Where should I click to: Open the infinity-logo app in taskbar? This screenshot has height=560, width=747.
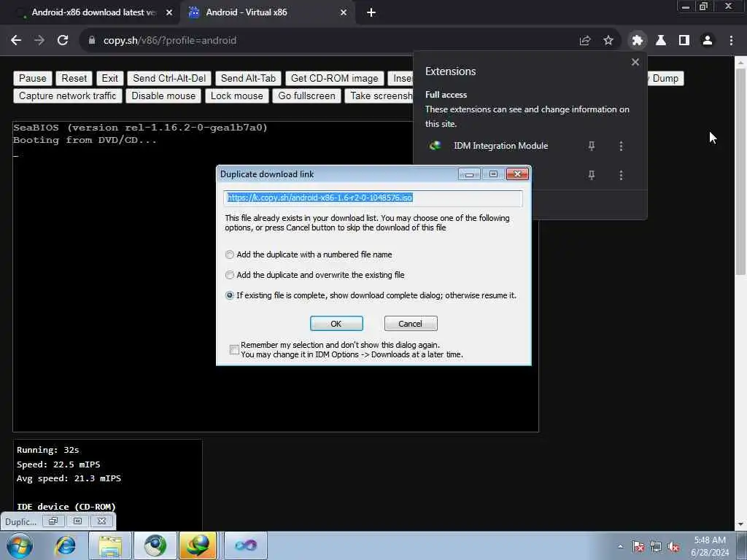(246, 545)
